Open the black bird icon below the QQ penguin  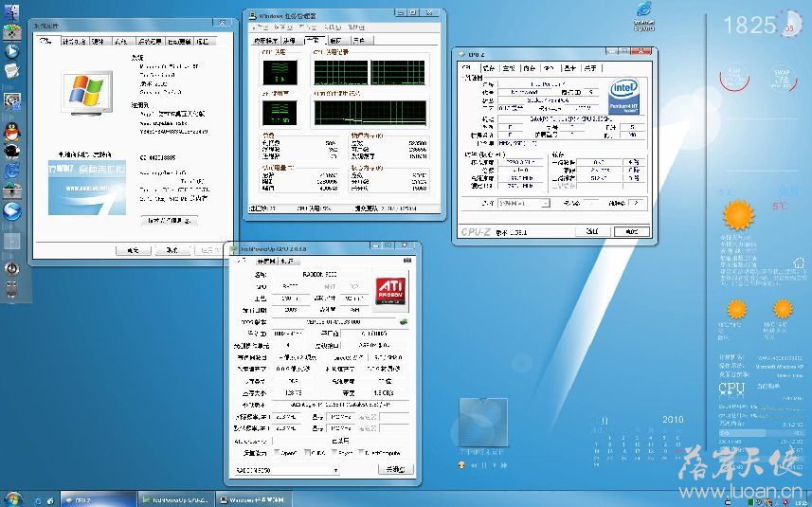click(x=11, y=151)
